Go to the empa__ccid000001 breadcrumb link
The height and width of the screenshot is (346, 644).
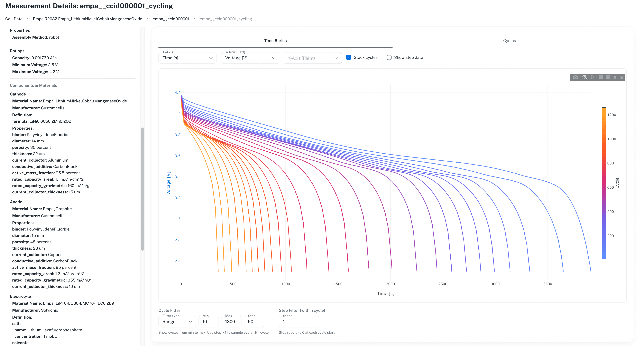tap(171, 19)
